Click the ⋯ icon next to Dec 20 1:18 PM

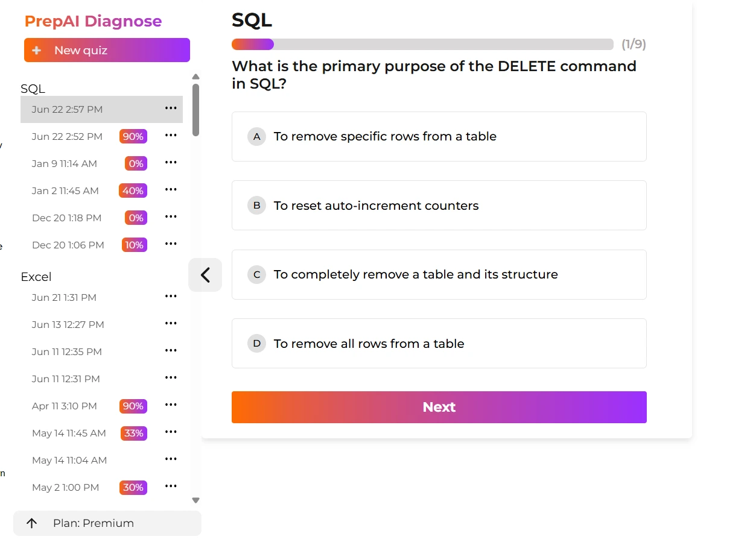coord(171,216)
